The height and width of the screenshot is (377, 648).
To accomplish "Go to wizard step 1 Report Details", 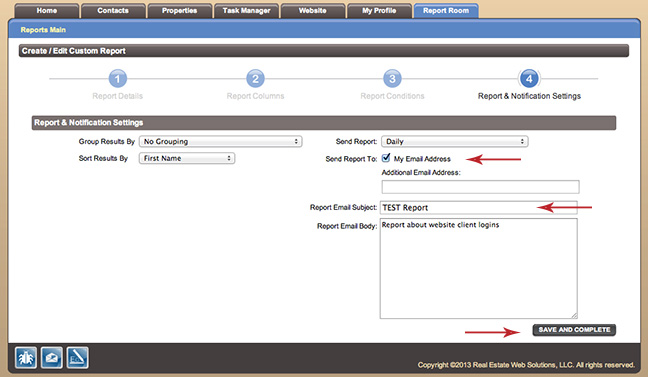I will pyautogui.click(x=117, y=79).
